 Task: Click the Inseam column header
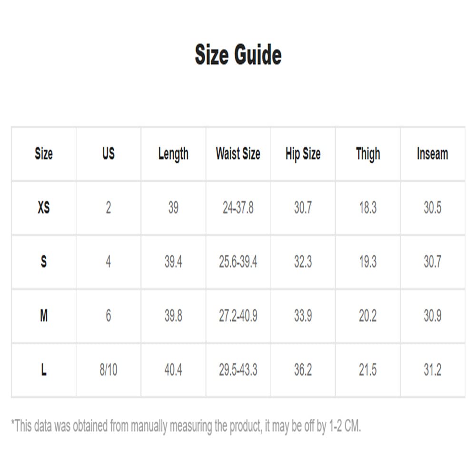point(432,154)
